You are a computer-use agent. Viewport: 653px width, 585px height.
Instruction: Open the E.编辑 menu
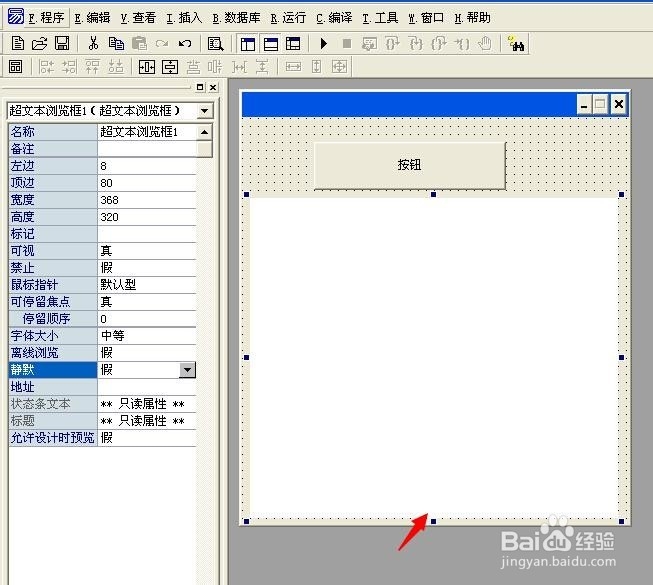92,18
